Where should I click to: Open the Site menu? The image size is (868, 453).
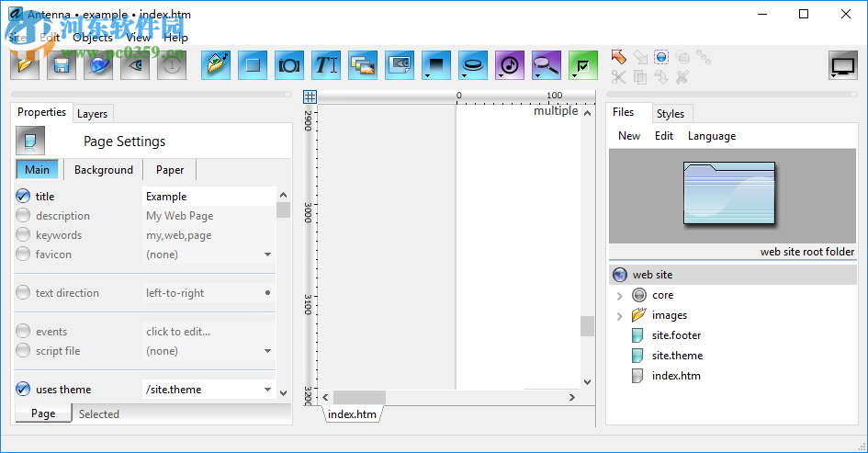click(17, 38)
